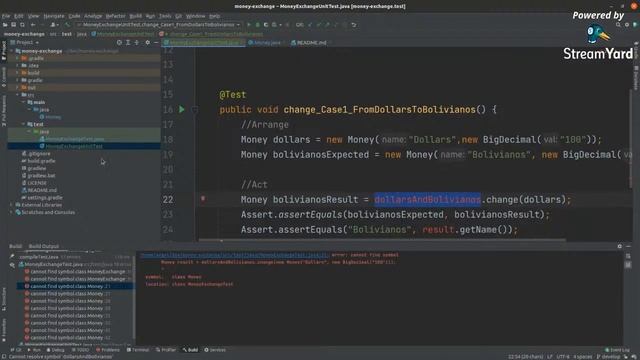
Task: Open the Analyze menu
Action: (93, 16)
